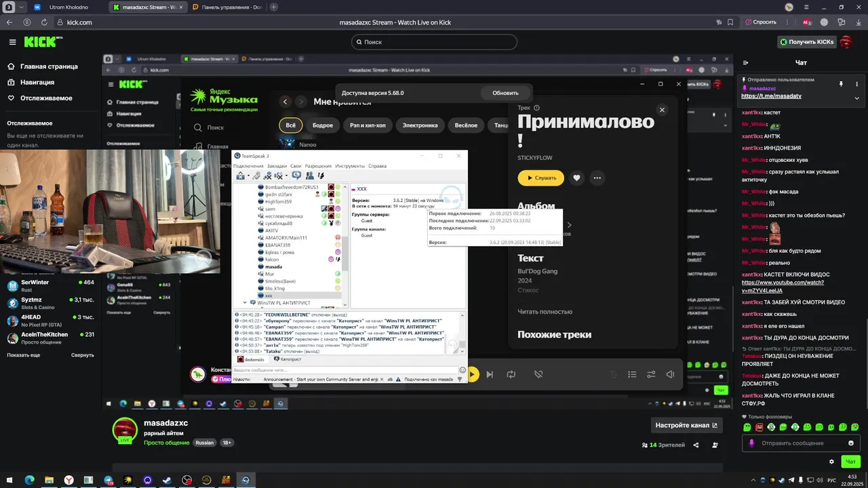Open Steam from the taskbar
Image resolution: width=868 pixels, height=488 pixels.
click(167, 480)
